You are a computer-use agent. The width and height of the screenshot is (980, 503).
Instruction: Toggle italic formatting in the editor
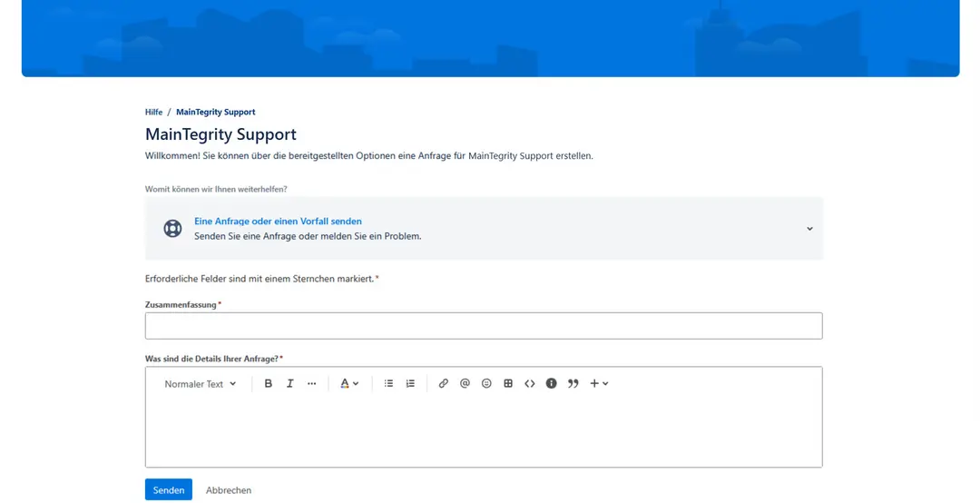coord(290,383)
